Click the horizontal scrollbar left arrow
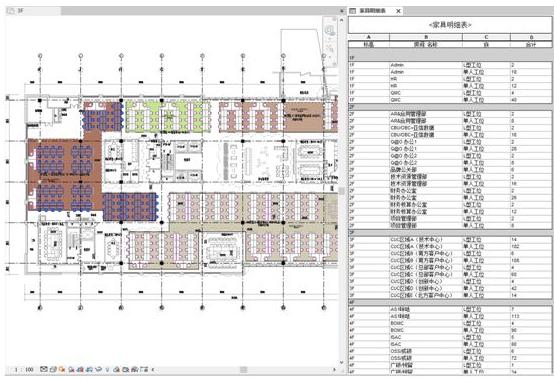Image resolution: width=554 pixels, height=380 pixels. (x=153, y=369)
